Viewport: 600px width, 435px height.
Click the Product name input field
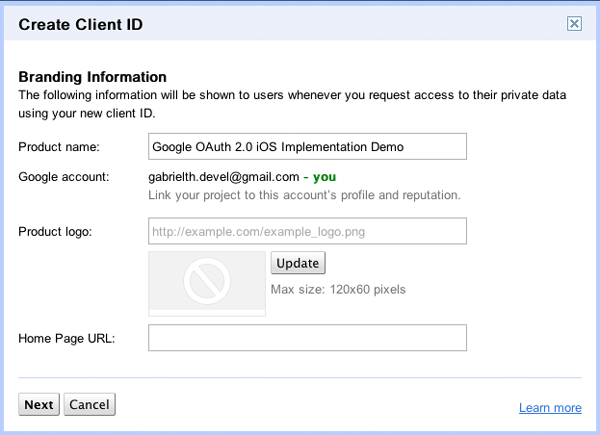307,147
